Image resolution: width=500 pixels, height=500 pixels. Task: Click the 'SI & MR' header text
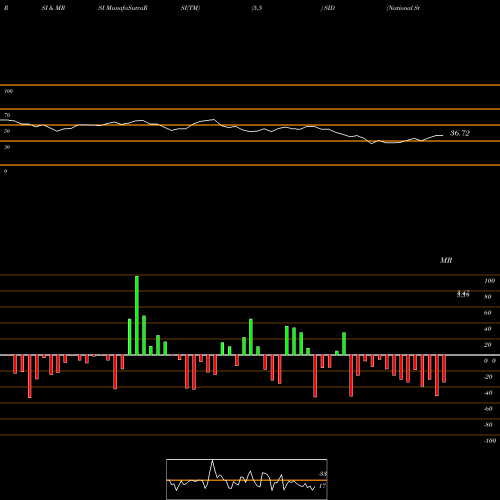pyautogui.click(x=53, y=8)
